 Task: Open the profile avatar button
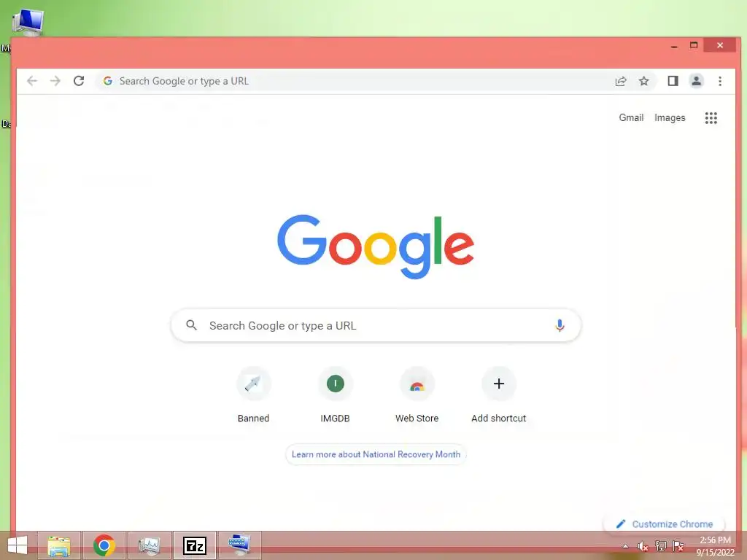point(697,81)
